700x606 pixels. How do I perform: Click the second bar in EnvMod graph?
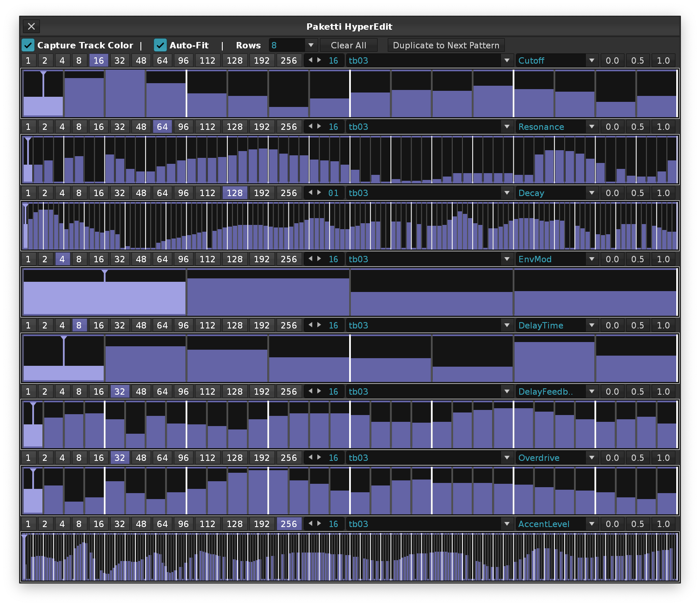click(x=268, y=296)
